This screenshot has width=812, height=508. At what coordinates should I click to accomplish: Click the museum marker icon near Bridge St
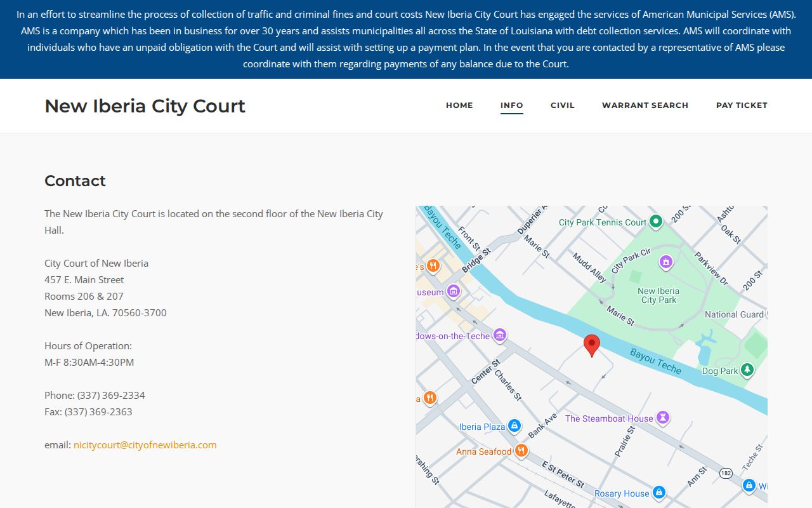pos(453,291)
